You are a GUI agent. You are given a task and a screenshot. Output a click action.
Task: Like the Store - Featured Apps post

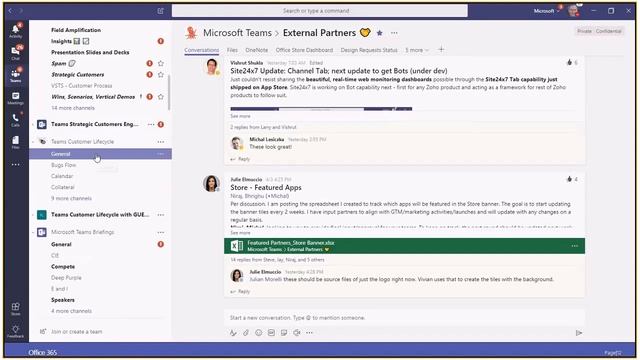pos(569,179)
